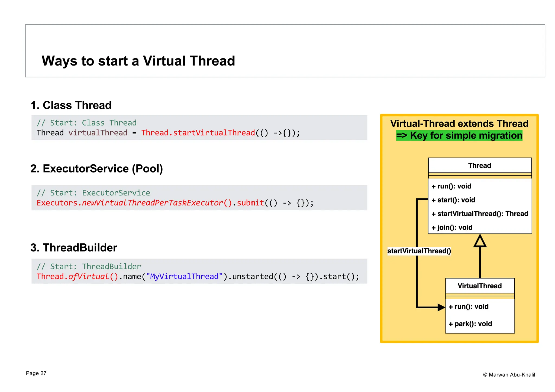Click 'Thread.startVirtualThread' in first code block
The width and height of the screenshot is (555, 392).
(198, 133)
